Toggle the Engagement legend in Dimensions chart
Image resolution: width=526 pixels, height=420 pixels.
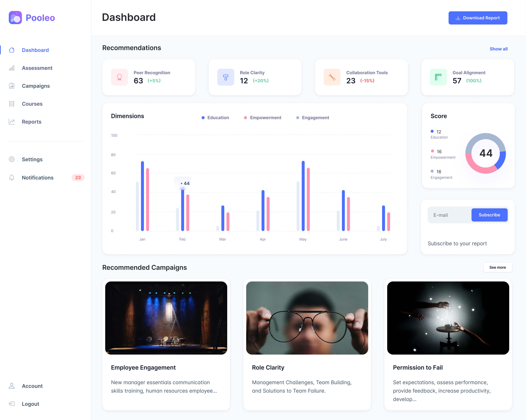[x=312, y=118]
